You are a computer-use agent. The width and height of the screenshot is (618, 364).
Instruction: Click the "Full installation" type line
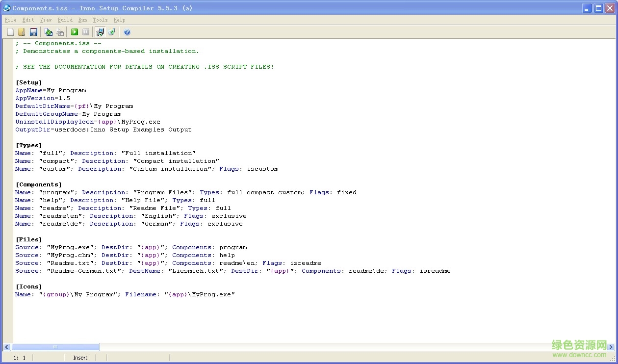(x=105, y=153)
